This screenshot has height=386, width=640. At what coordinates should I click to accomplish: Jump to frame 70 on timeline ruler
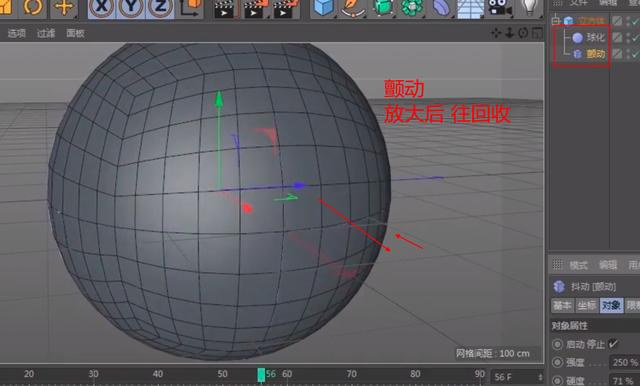(351, 374)
